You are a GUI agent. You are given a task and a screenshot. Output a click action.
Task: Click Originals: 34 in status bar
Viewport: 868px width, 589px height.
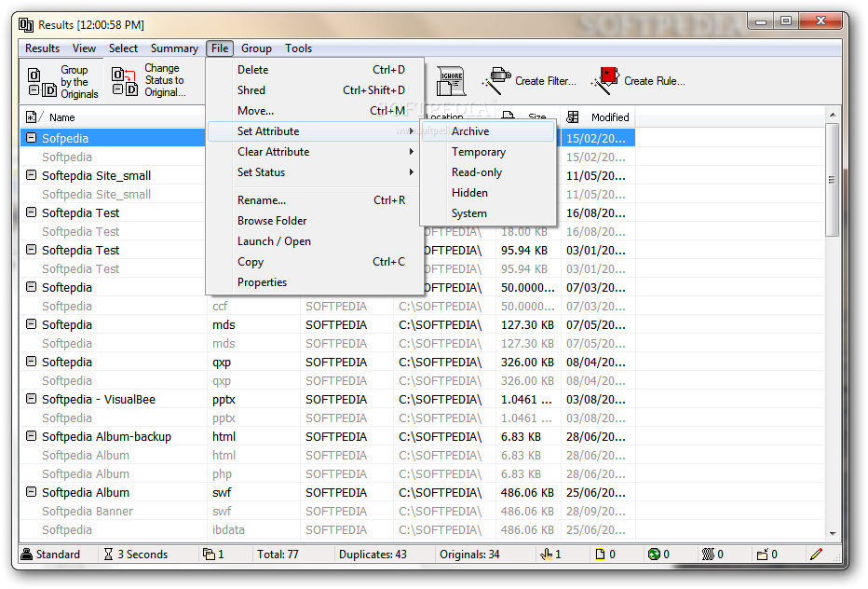click(x=469, y=555)
